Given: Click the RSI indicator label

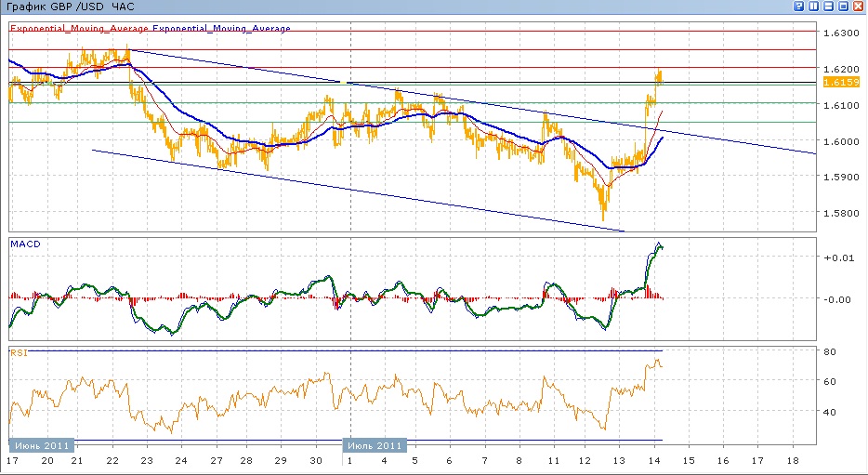Looking at the screenshot, I should pos(19,352).
